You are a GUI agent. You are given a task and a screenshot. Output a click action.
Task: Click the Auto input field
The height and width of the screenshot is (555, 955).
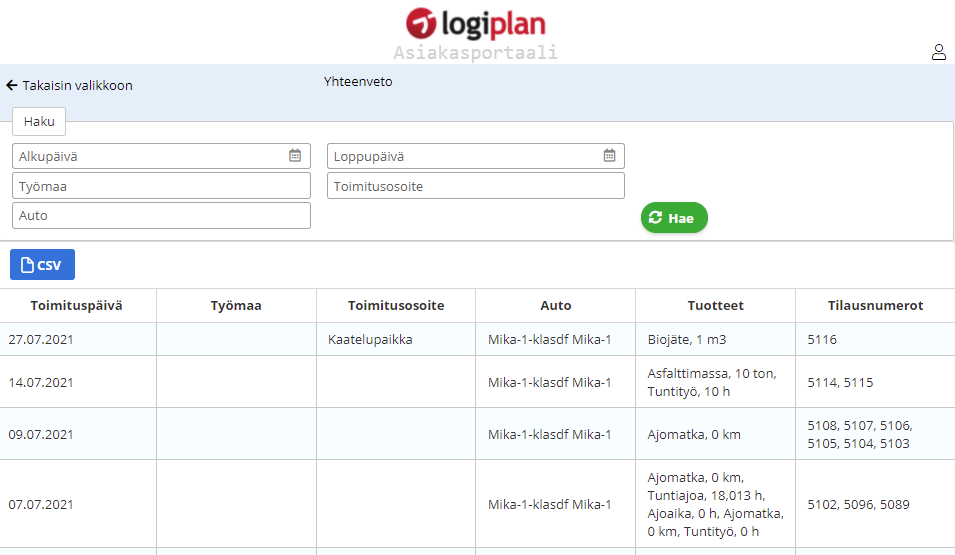pyautogui.click(x=161, y=216)
